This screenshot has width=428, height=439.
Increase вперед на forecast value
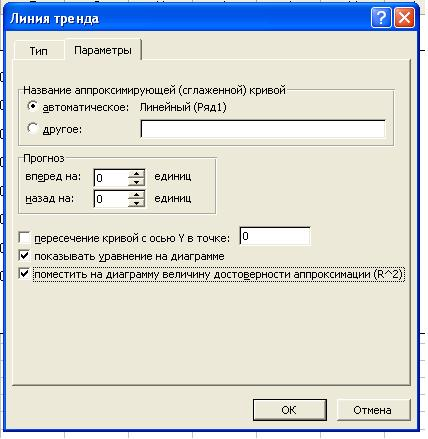pos(136,174)
